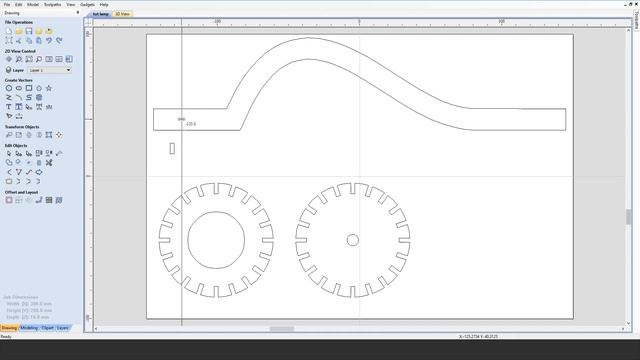The width and height of the screenshot is (640, 360).
Task: Click the scroll down arrow
Action: 629,323
